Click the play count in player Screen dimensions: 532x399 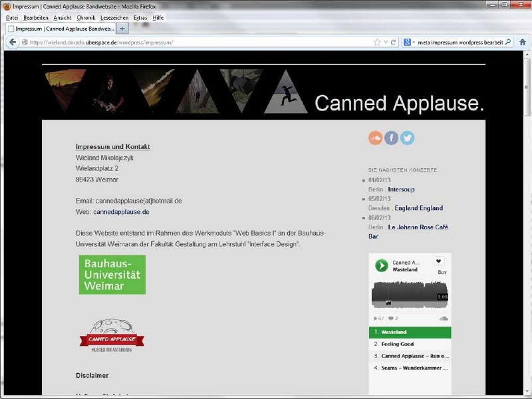pyautogui.click(x=378, y=319)
